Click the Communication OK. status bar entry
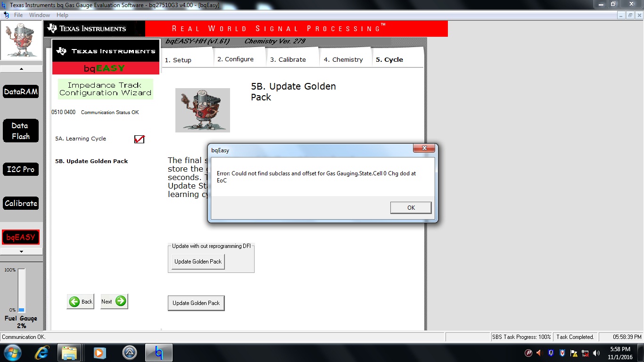The image size is (644, 362). 24,337
